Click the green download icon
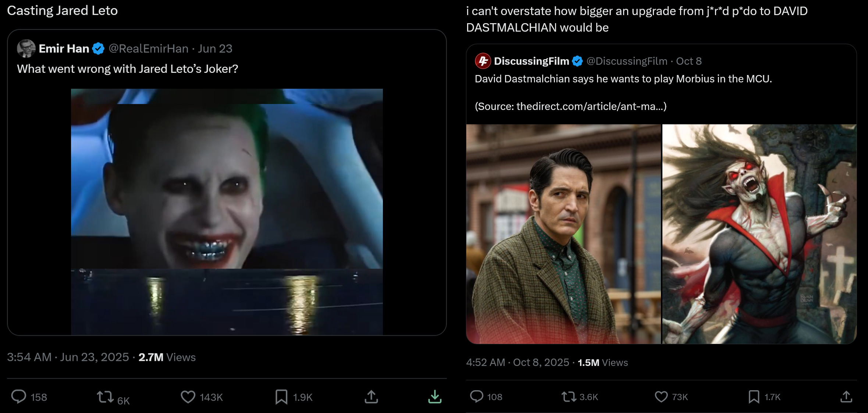868x413 pixels. coord(435,397)
